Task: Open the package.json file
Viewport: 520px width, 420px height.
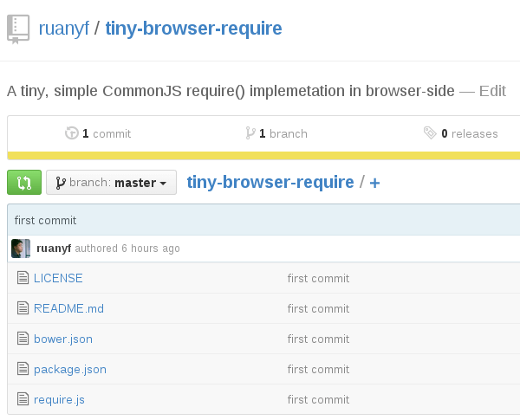Action: (x=70, y=370)
